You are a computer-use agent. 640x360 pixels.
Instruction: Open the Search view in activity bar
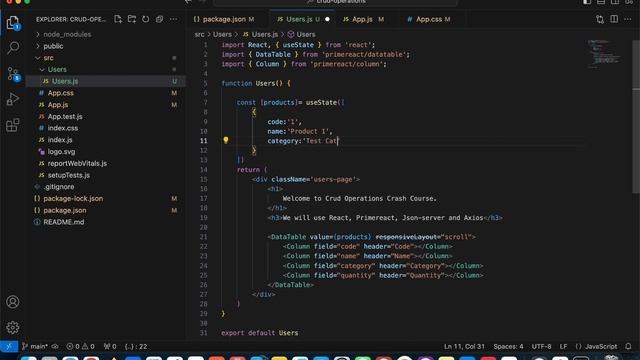[13, 48]
